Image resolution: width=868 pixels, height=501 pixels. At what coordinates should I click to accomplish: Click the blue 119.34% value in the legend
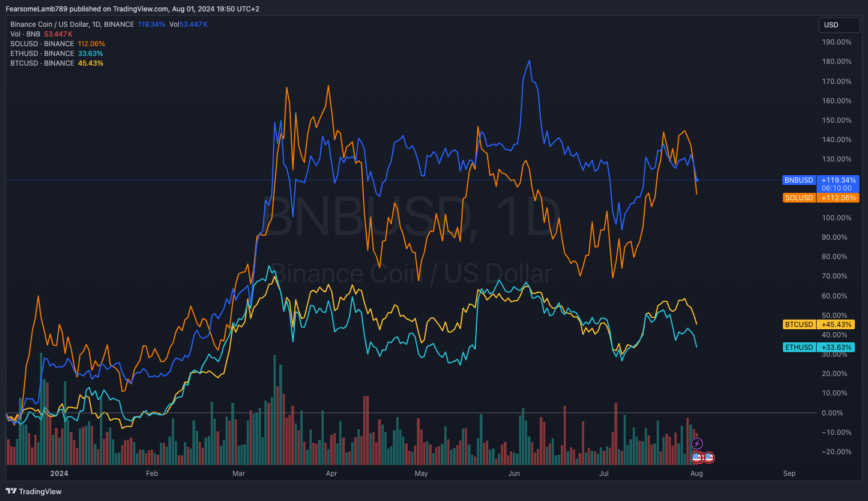coord(151,25)
